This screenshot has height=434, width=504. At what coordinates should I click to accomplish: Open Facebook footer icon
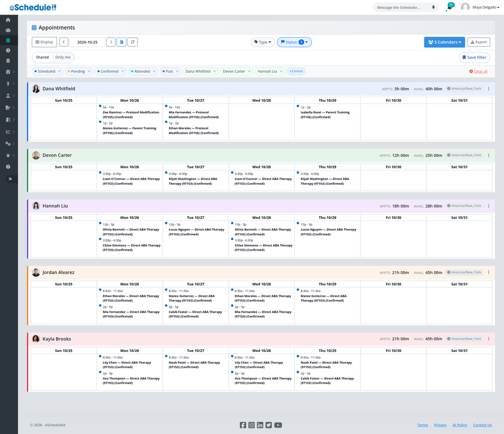243,425
